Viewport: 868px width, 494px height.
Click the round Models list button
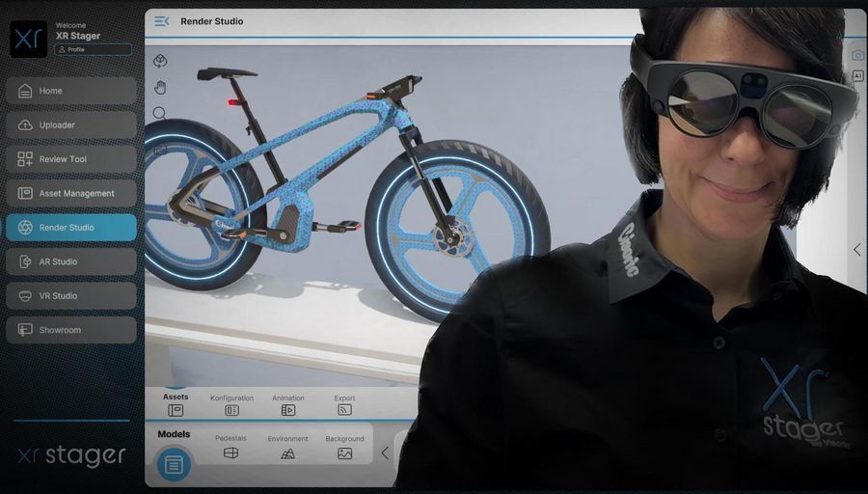click(x=174, y=464)
